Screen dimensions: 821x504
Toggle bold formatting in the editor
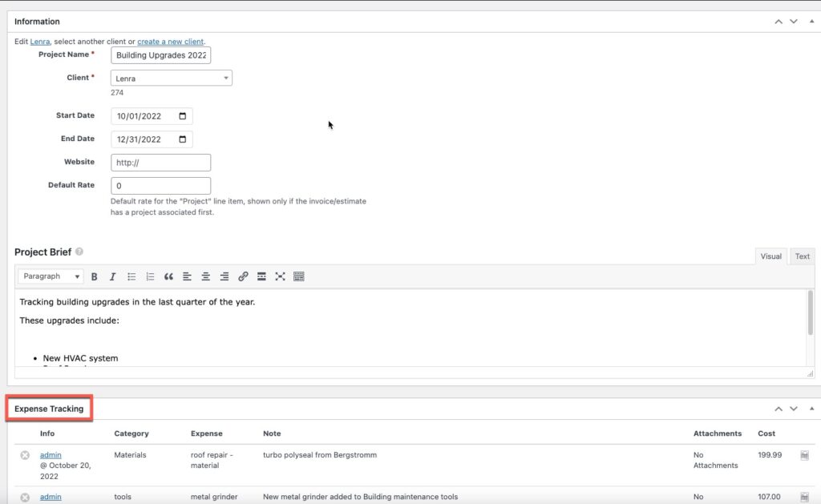click(x=94, y=276)
